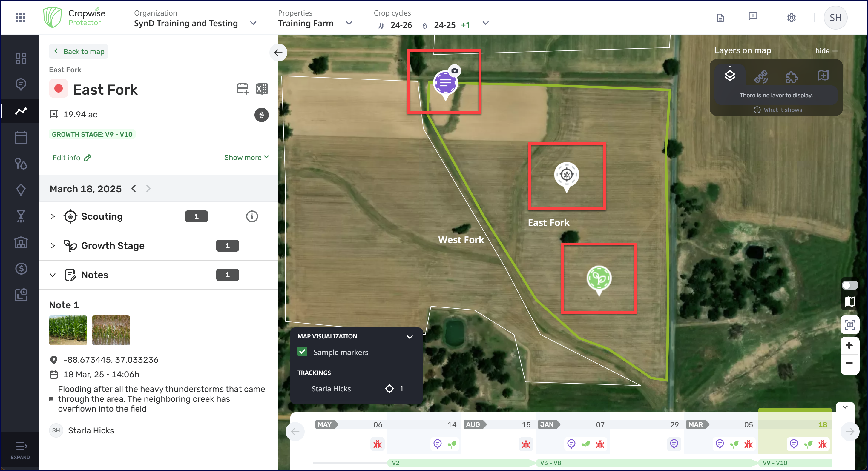Click the add calendar event icon
This screenshot has height=471, width=868.
(242, 89)
